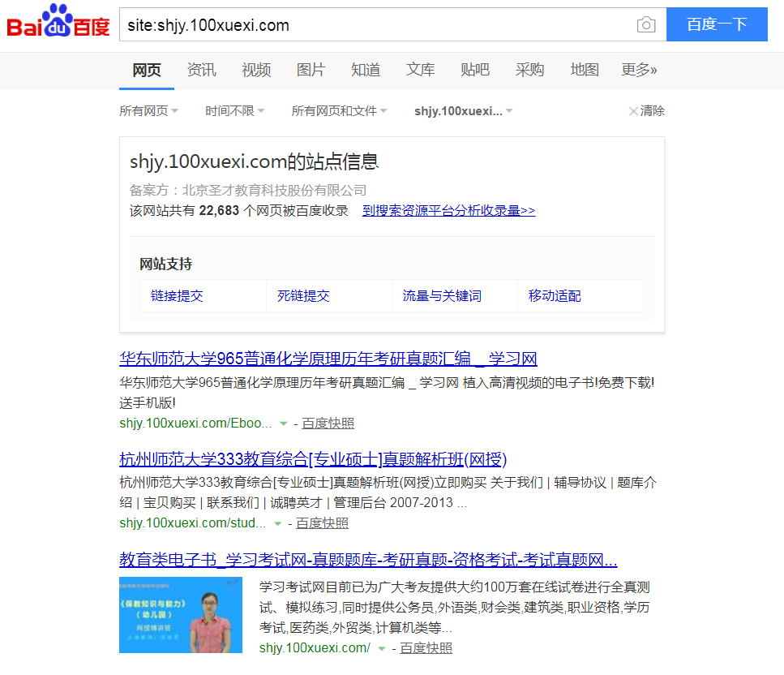Open the 所有网页 filter dropdown
This screenshot has width=784, height=675.
pyautogui.click(x=148, y=110)
